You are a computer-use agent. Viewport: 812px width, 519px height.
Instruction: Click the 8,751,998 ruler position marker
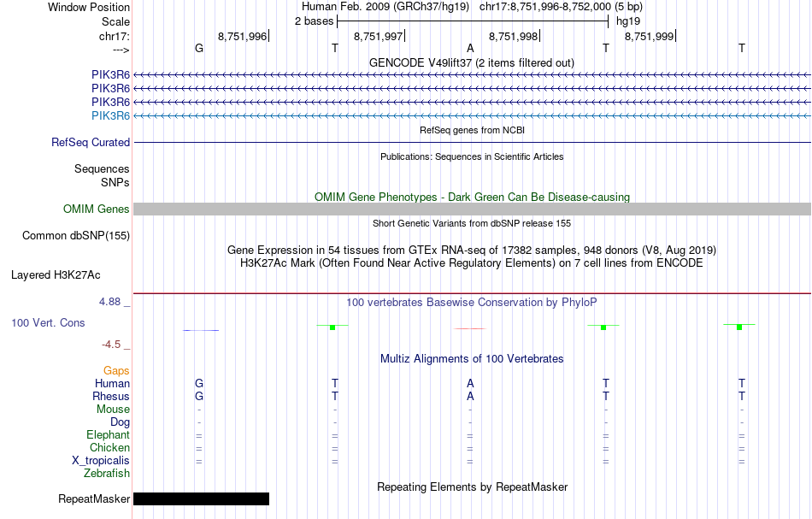click(515, 36)
